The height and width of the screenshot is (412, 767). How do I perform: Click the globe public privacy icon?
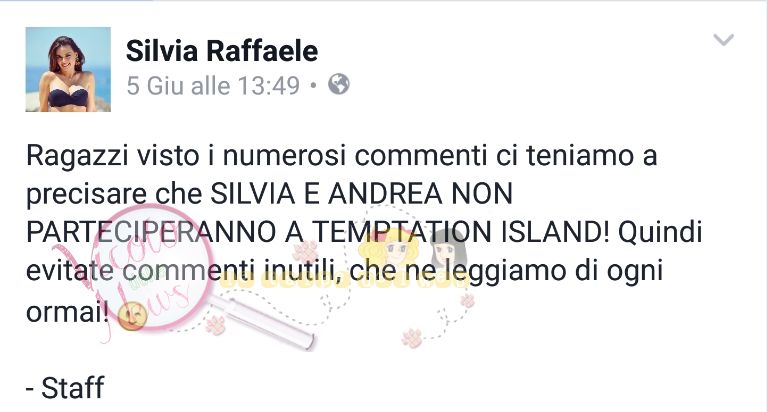tap(338, 84)
